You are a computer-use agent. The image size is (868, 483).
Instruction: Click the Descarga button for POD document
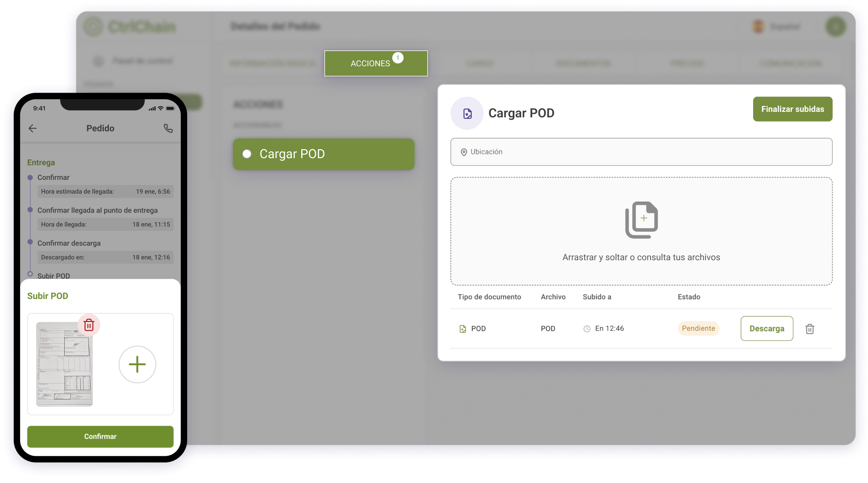[x=768, y=329]
